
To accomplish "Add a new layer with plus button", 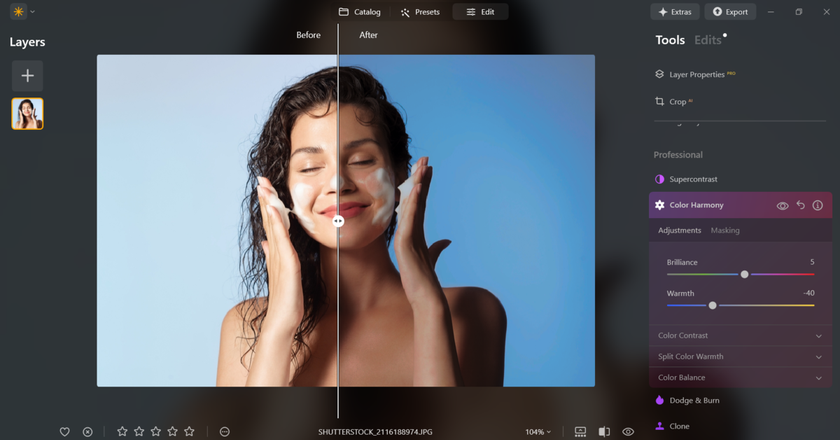I will pos(27,76).
